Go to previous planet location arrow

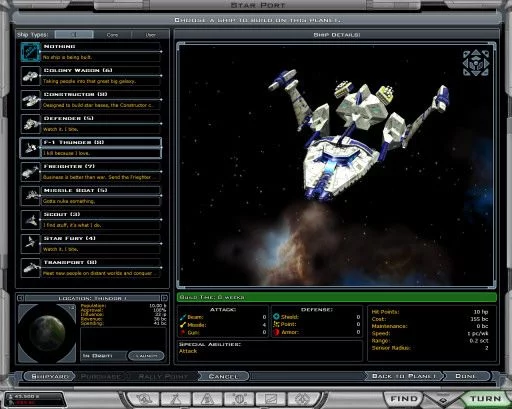point(20,298)
